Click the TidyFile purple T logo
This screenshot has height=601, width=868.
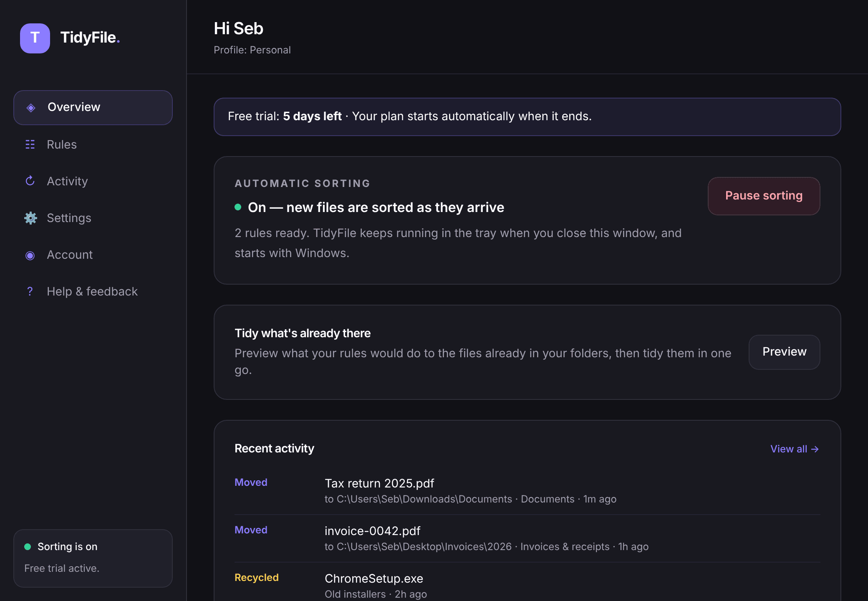(x=35, y=38)
